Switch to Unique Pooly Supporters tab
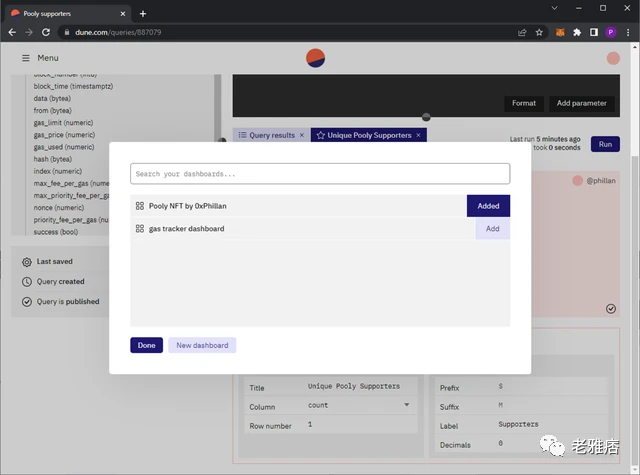This screenshot has width=640, height=475. point(369,135)
